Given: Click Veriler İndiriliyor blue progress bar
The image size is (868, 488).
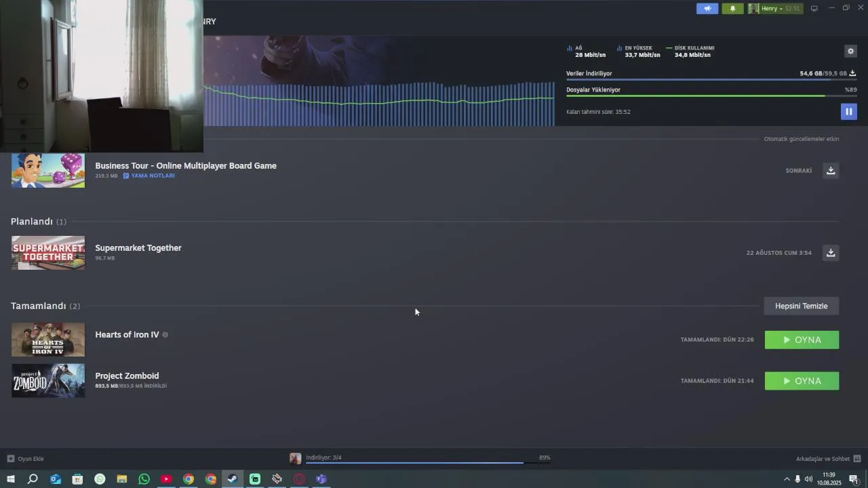Looking at the screenshot, I should point(711,80).
